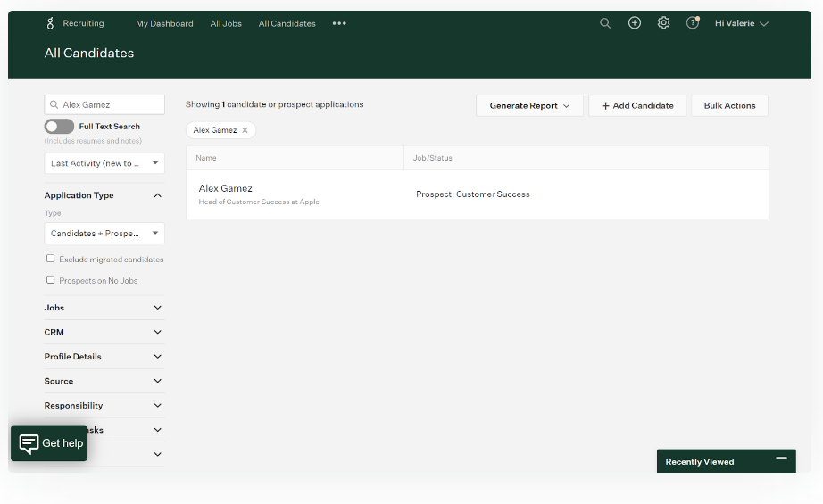The width and height of the screenshot is (823, 504).
Task: Click the candidate search input field
Action: 111,104
